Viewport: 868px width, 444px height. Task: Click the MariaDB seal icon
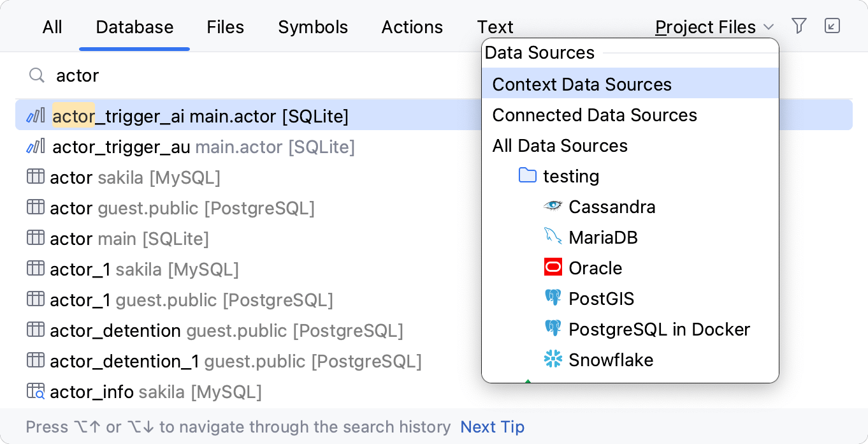coord(553,237)
